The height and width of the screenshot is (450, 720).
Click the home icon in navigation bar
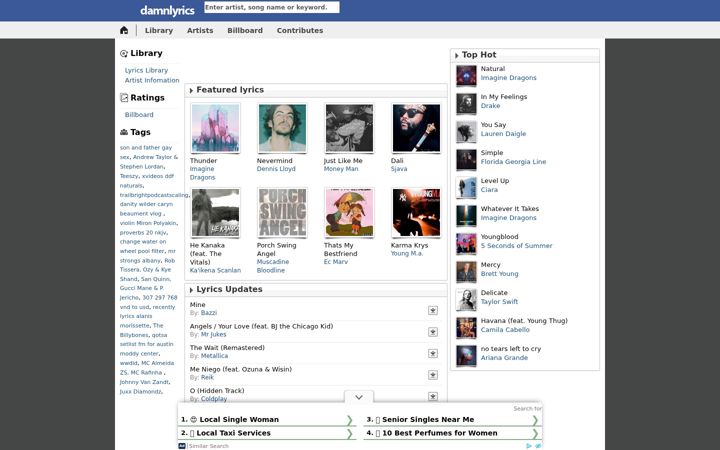coord(124,30)
